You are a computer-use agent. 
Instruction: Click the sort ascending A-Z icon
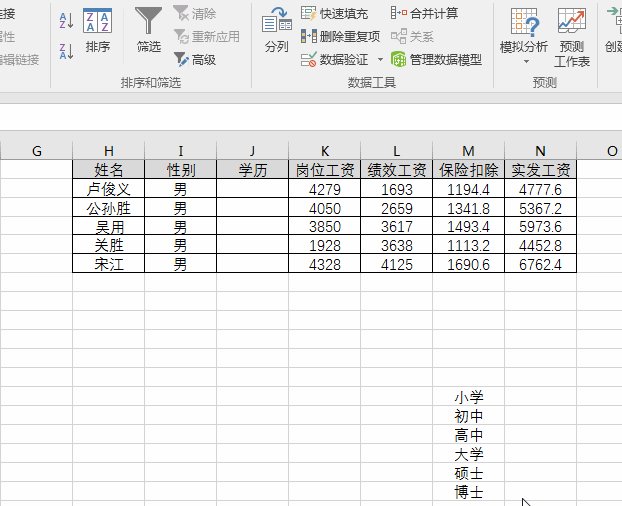pyautogui.click(x=66, y=20)
